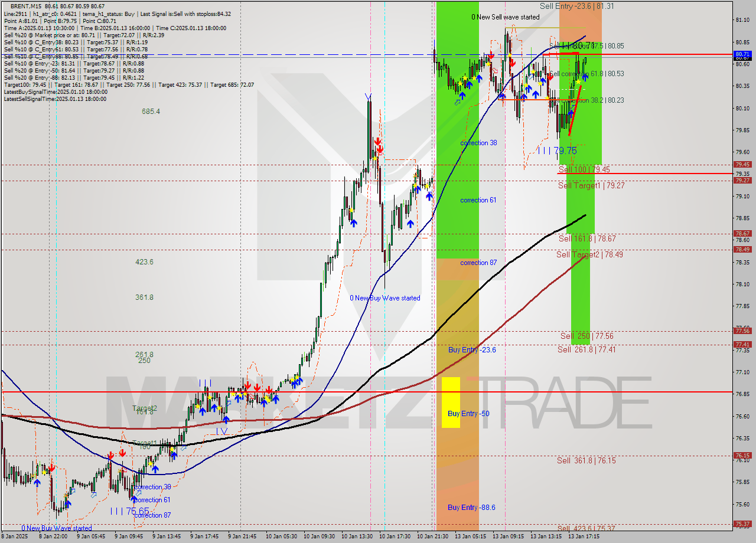Screen dimensions: 756x543
Task: Select the 'Sell 261.8 | 77.41' label
Action: coord(586,349)
